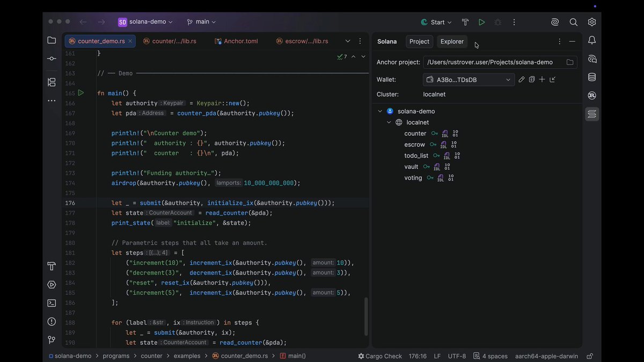Open IDE settings gear icon

click(x=592, y=22)
